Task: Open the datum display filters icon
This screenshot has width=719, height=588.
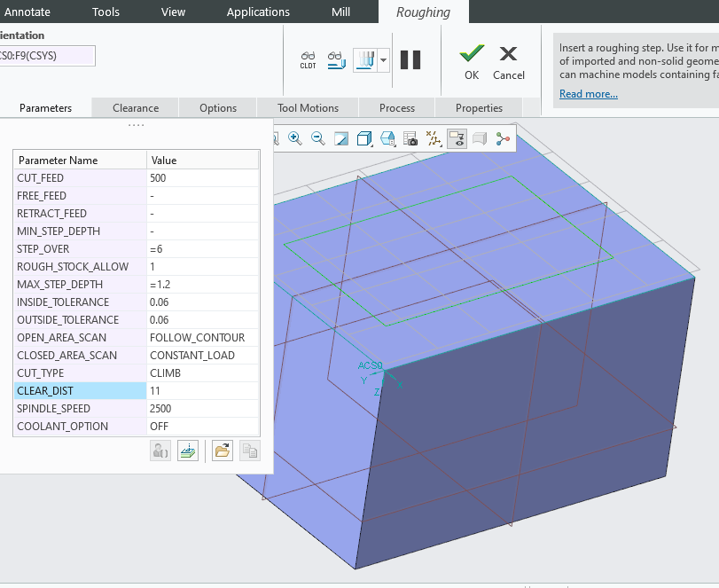Action: point(434,138)
